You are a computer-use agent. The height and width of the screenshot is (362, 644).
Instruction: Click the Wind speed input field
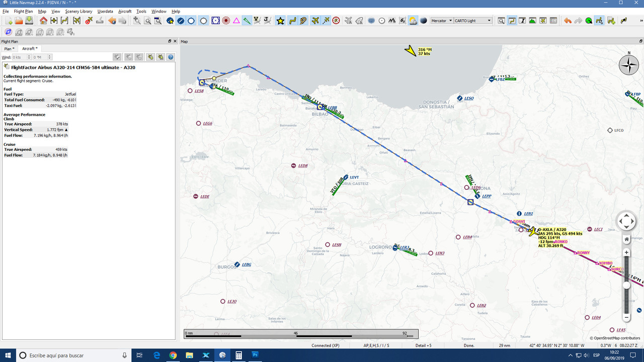click(19, 57)
